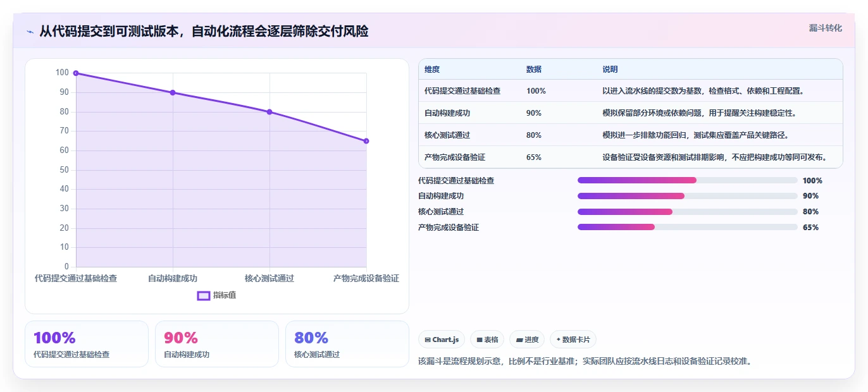The height and width of the screenshot is (392, 868).
Task: Click the 90% progress bar for 自动构建成功
Action: (688, 196)
